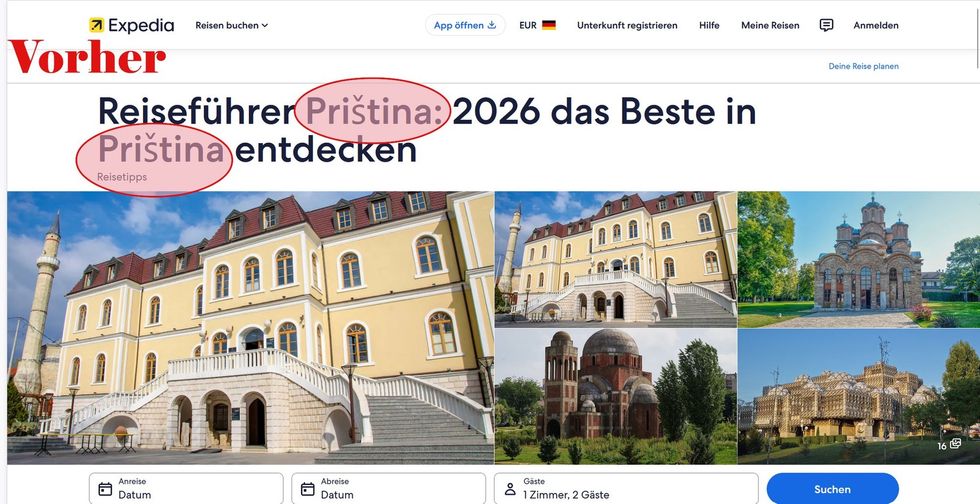Open the Gäste room and guest selector
The width and height of the screenshot is (980, 504).
[x=626, y=489]
